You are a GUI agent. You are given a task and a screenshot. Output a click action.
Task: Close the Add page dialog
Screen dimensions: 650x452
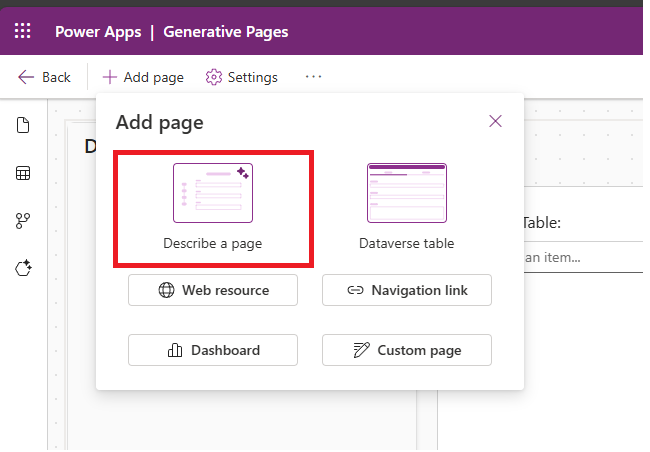495,121
